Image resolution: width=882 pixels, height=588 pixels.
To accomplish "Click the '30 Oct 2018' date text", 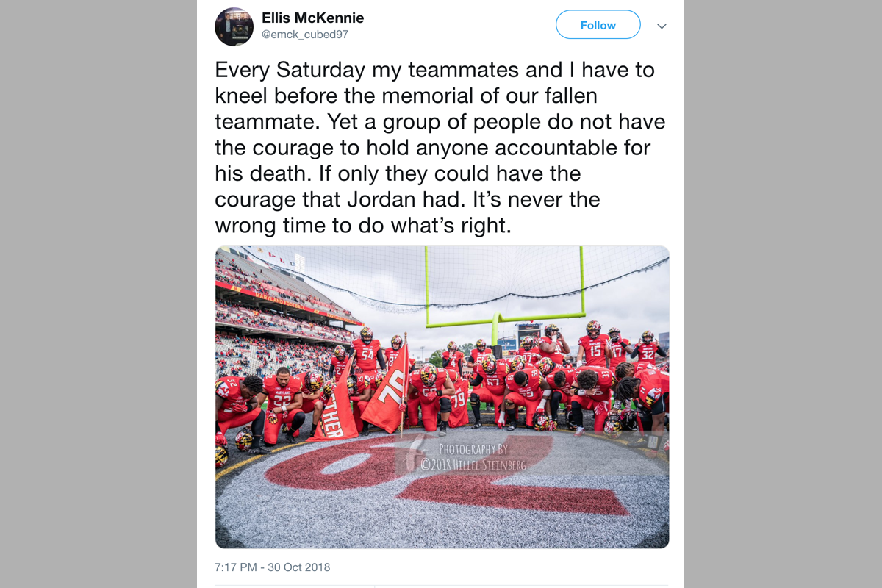I will (298, 567).
